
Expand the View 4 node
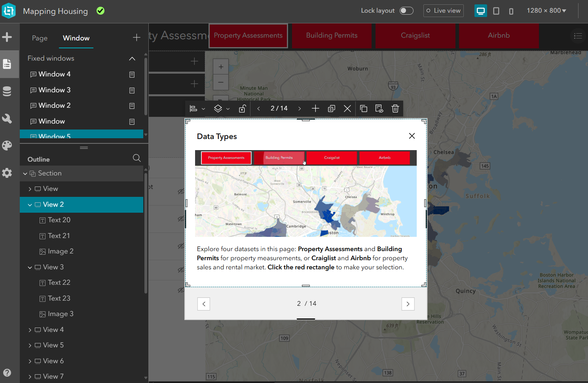tap(30, 330)
